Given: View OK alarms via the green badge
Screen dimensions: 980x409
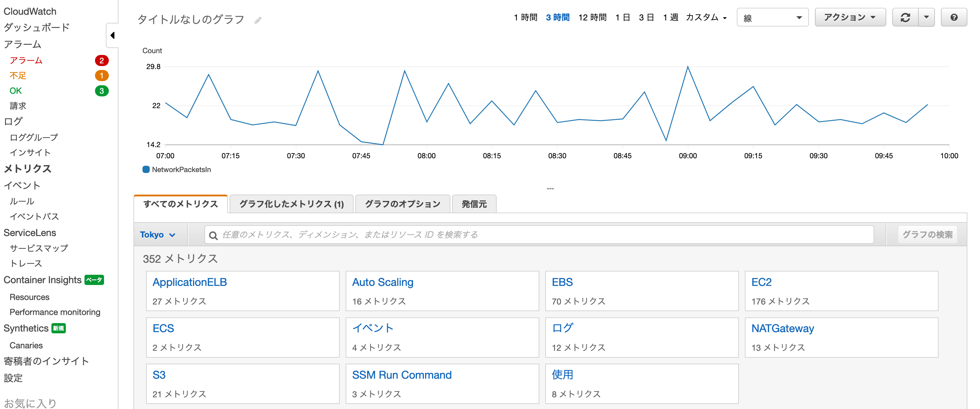Looking at the screenshot, I should 101,91.
